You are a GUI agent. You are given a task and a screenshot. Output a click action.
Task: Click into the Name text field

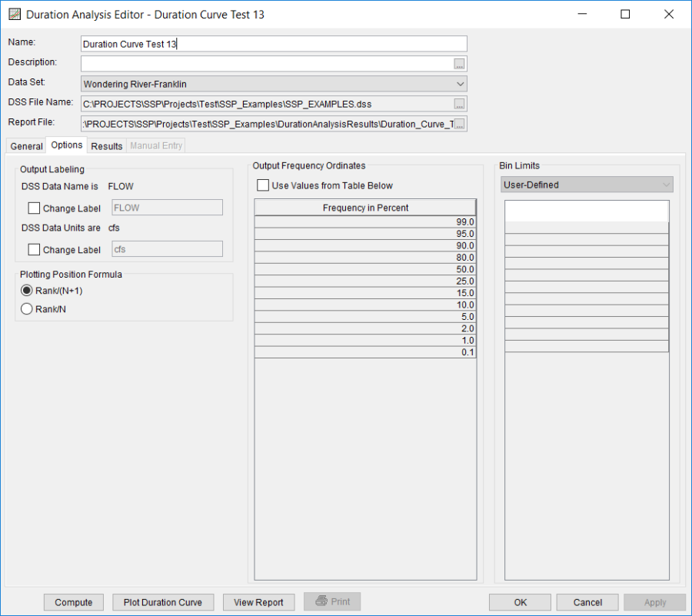click(274, 44)
